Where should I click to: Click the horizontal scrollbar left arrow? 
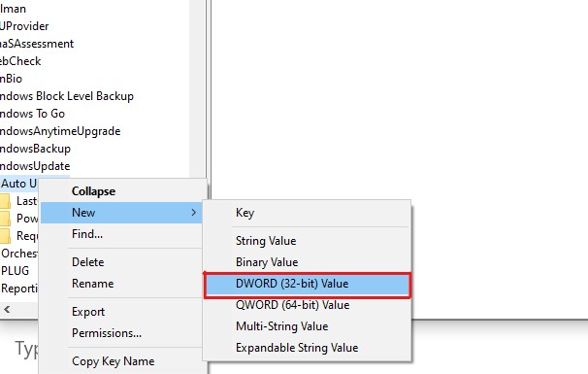[x=7, y=310]
